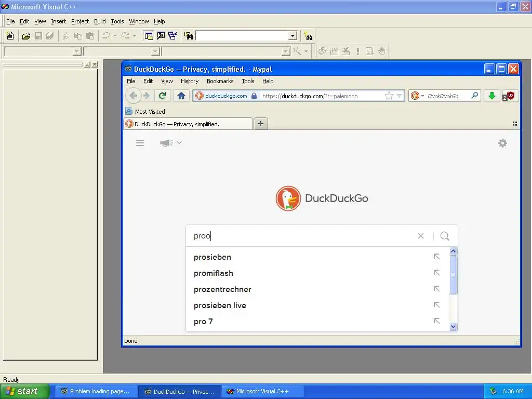Open a new tab with plus button
Viewport: 532px width, 399px height.
pos(261,124)
